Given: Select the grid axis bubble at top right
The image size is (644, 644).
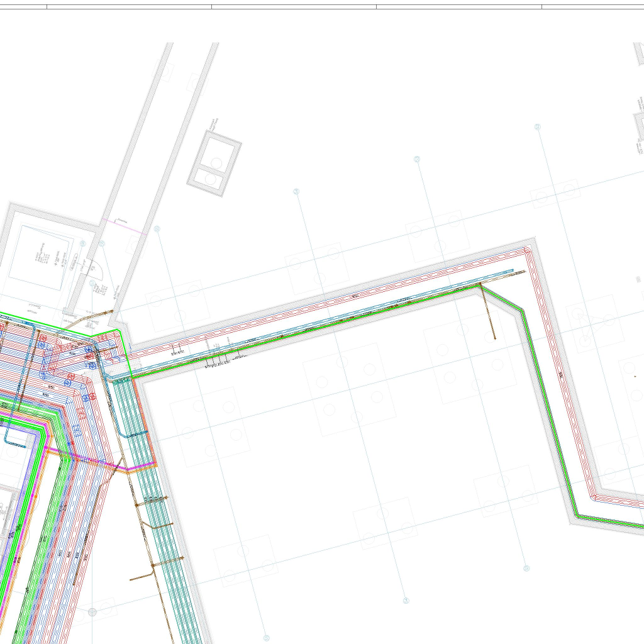Looking at the screenshot, I should (537, 127).
